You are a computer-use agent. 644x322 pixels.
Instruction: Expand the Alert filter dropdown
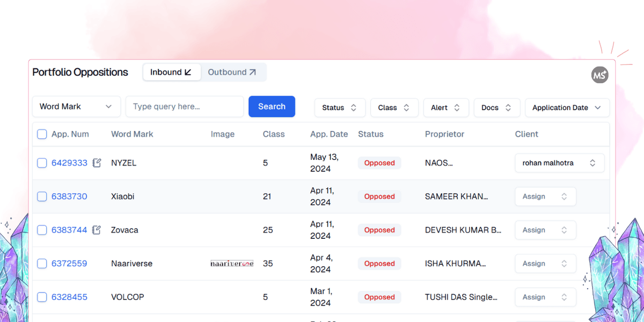(445, 108)
